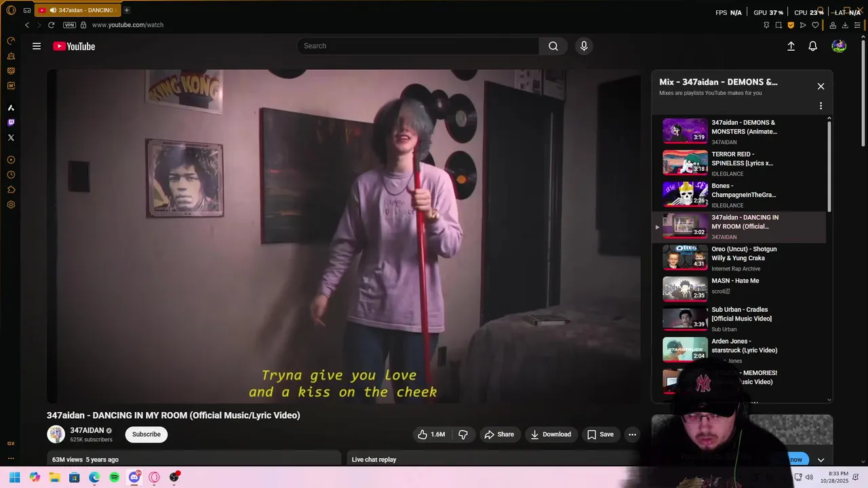Select the 347aidan - DANCING browser tab
This screenshot has height=488, width=868.
click(x=77, y=10)
